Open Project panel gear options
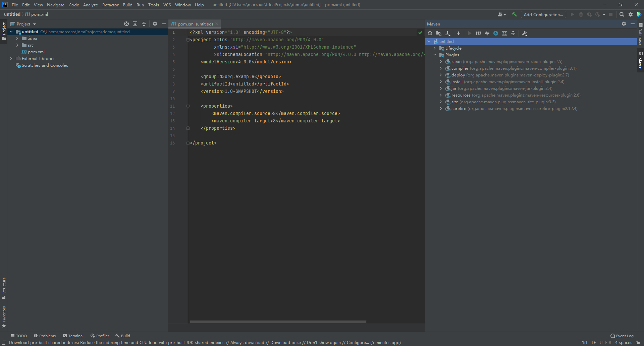This screenshot has height=346, width=644. click(155, 24)
